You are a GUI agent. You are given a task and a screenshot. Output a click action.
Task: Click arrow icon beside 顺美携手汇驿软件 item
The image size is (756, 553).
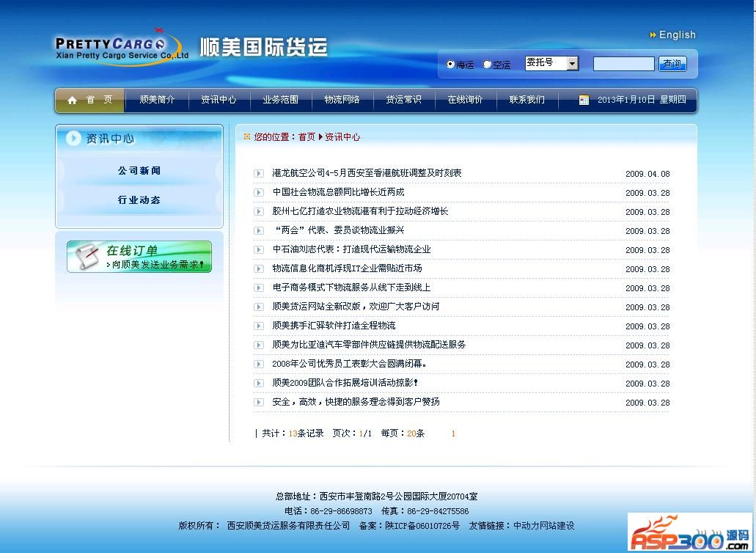coord(259,326)
